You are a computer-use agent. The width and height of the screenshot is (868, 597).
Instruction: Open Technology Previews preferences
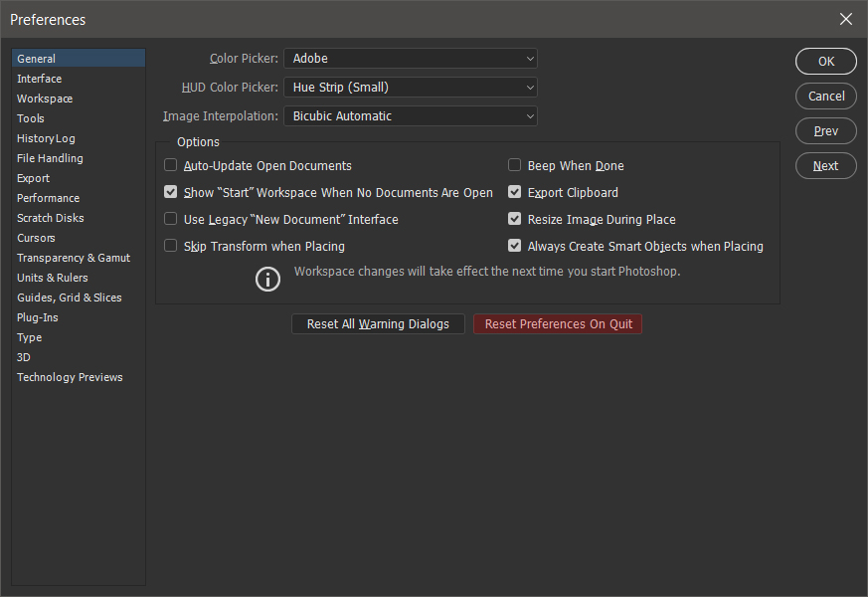pos(79,378)
